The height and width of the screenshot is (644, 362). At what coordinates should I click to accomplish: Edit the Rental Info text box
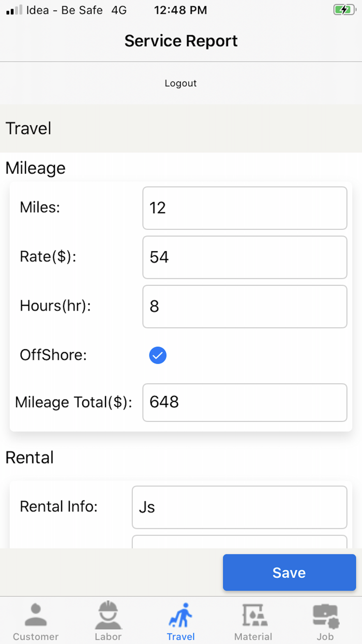click(x=239, y=507)
